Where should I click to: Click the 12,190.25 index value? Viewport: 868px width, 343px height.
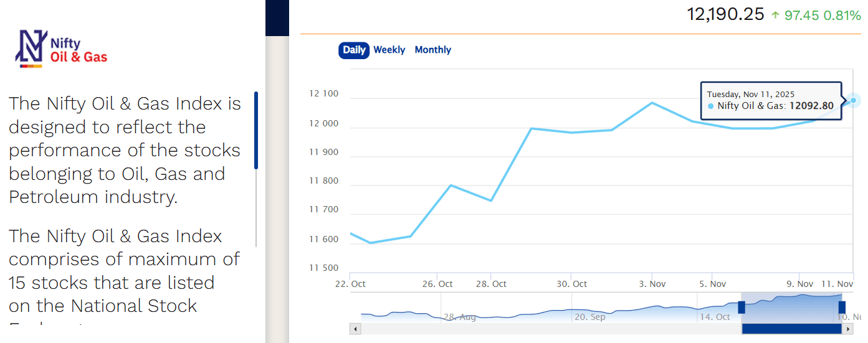[x=725, y=14]
